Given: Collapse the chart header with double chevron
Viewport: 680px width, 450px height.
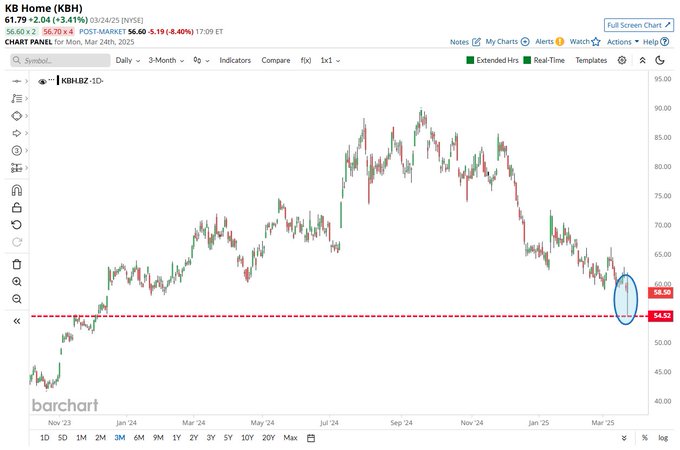Looking at the screenshot, I should tap(642, 60).
